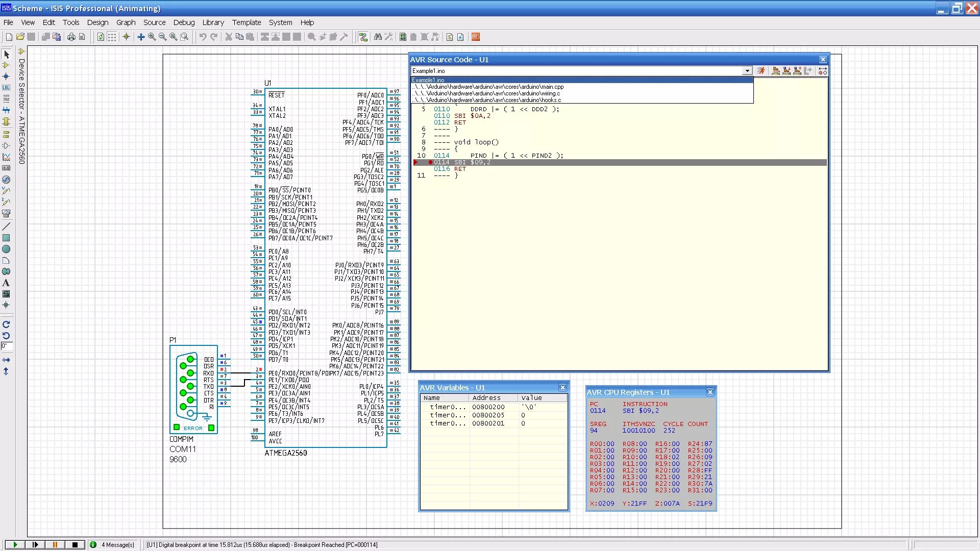Viewport: 980px width, 551px height.
Task: Select the Generator mode sine icon
Action: click(6, 180)
